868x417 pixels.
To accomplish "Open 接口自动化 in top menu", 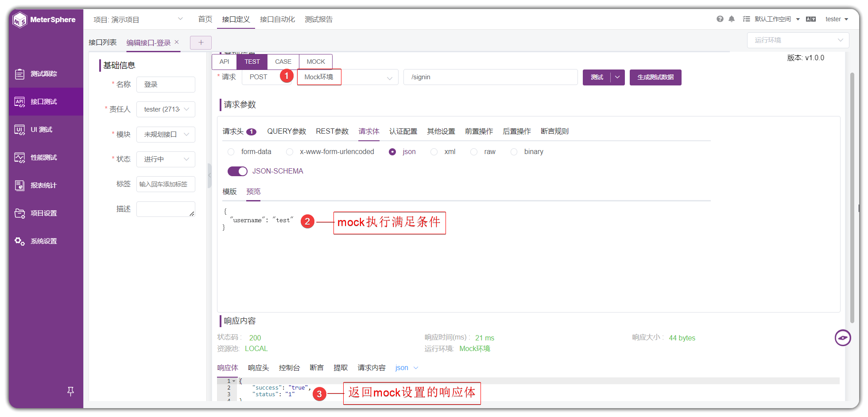I will pyautogui.click(x=277, y=19).
